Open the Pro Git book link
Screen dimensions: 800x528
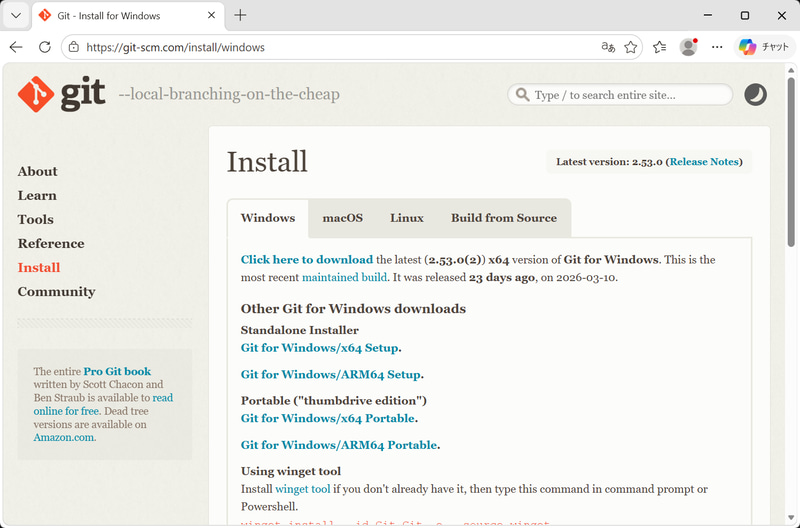click(x=117, y=371)
